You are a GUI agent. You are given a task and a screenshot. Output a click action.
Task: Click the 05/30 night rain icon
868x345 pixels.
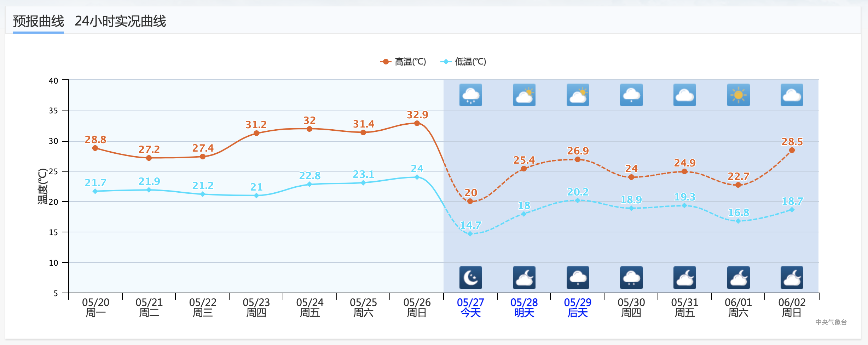coord(631,278)
